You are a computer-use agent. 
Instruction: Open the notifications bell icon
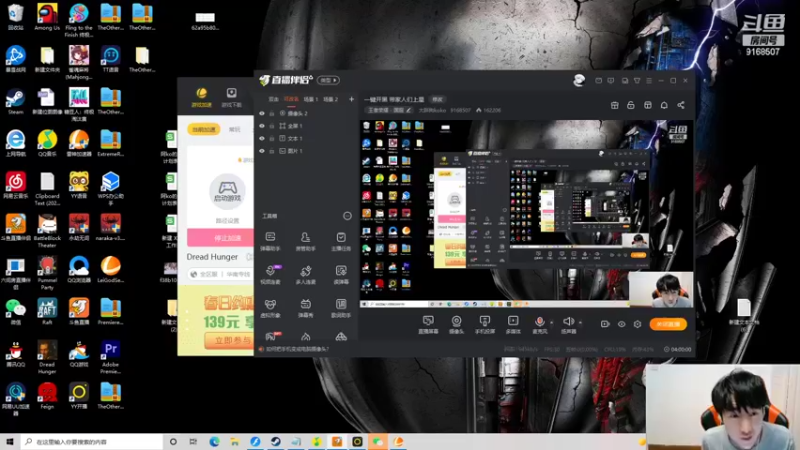coord(664,105)
